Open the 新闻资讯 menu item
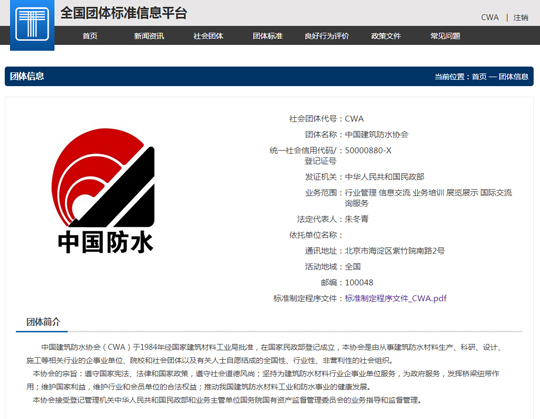The height and width of the screenshot is (419, 540). tap(149, 36)
